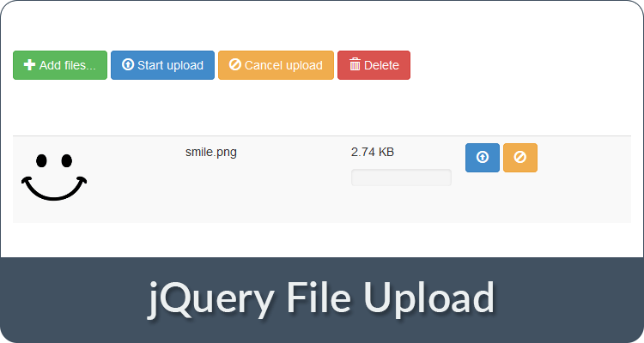The height and width of the screenshot is (343, 644).
Task: Click the empty gray area right of row buttons
Action: coord(583,180)
